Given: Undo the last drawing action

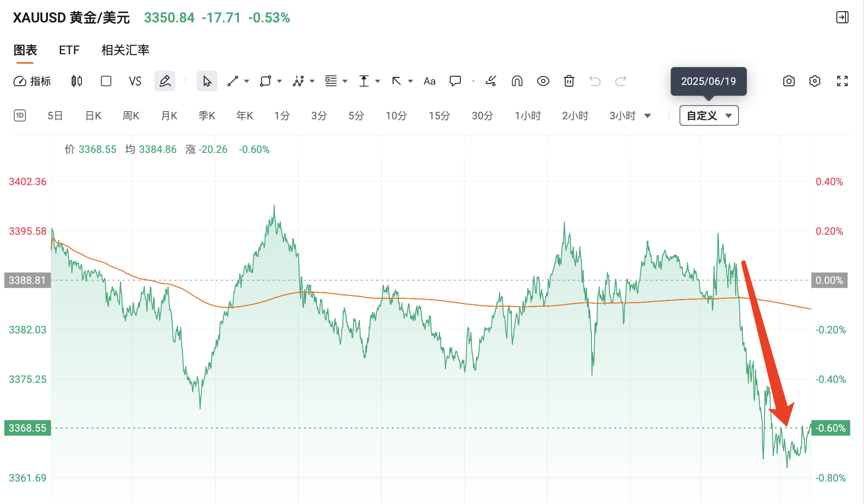Looking at the screenshot, I should (x=595, y=81).
